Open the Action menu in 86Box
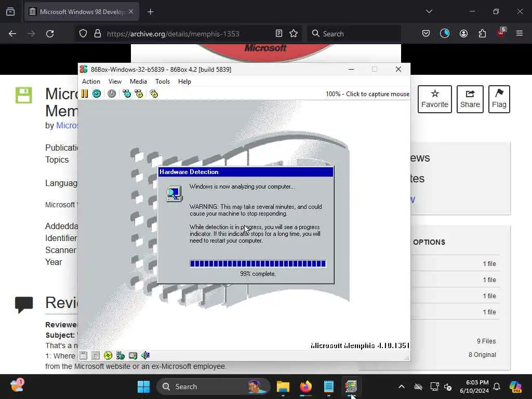 [x=91, y=82]
